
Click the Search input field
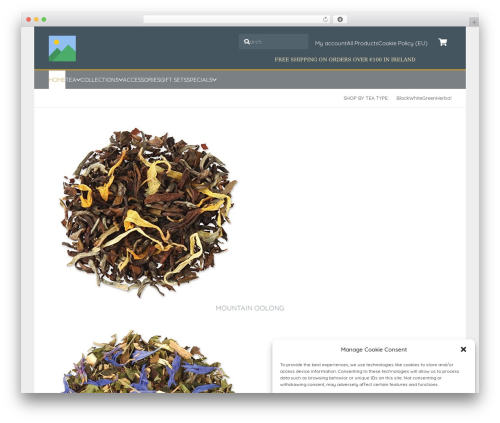coord(273,42)
